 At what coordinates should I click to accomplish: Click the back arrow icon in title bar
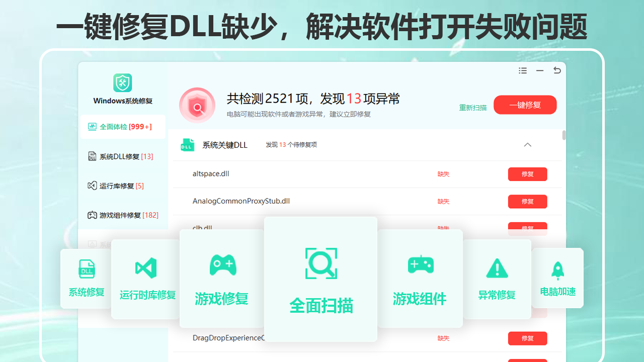pos(557,70)
